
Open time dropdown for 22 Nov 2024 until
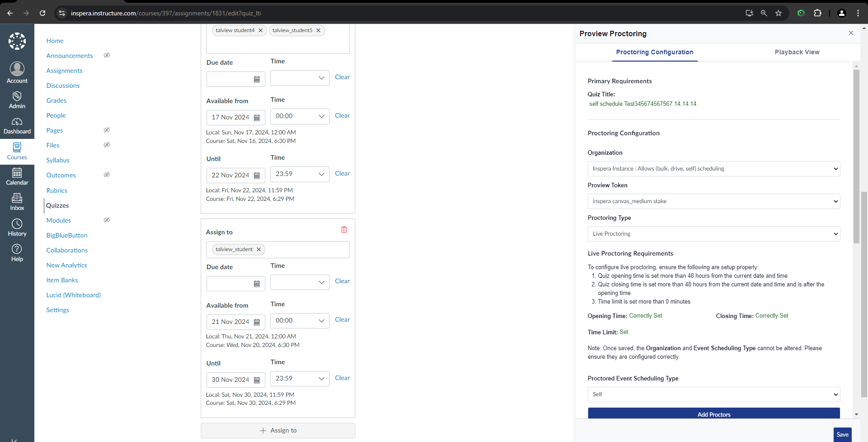pos(300,174)
